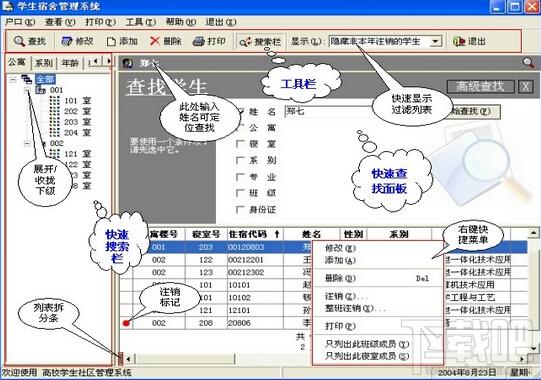The width and height of the screenshot is (541, 380).
Task: Select room 204 室 in tree
Action: coord(77,133)
